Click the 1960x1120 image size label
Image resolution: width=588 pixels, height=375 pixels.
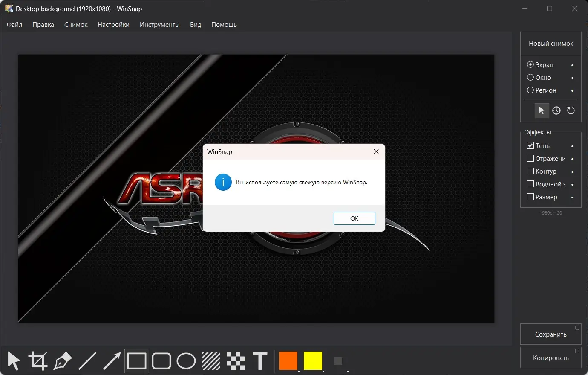(551, 213)
